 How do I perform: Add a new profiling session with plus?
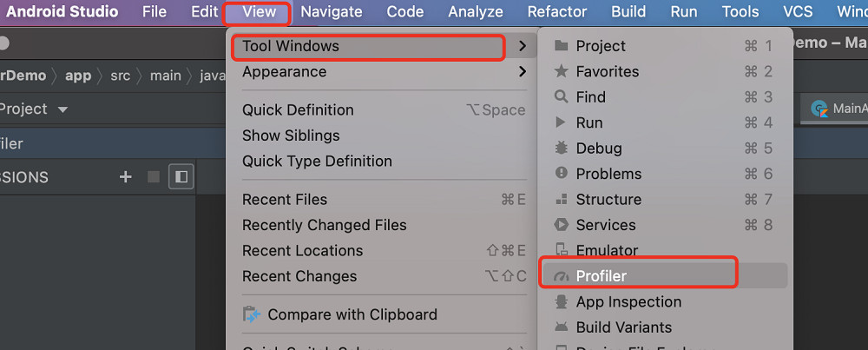pos(126,177)
